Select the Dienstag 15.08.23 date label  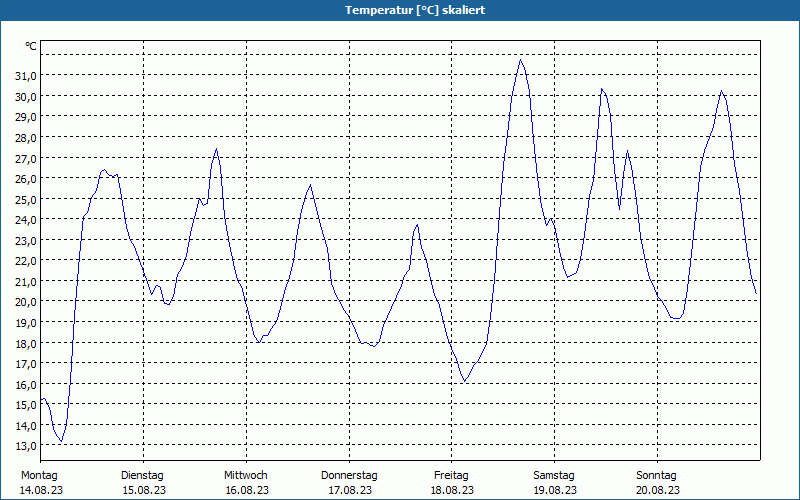coord(142,483)
